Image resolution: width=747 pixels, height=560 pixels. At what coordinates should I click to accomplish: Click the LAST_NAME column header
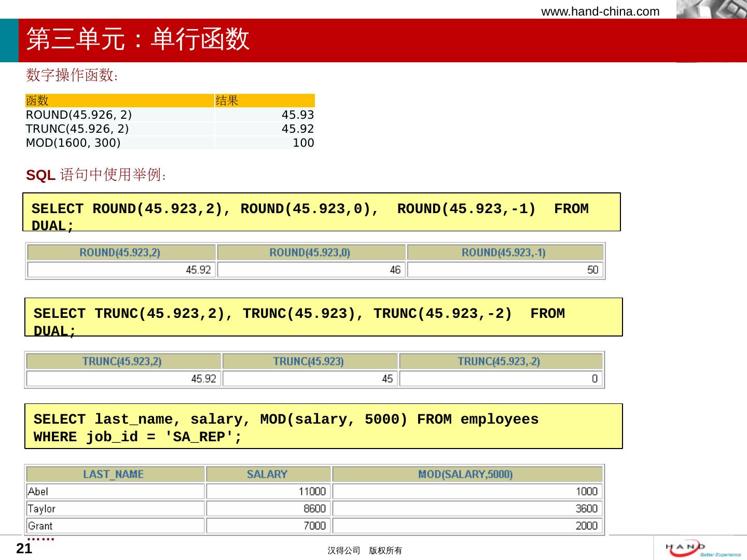tap(115, 474)
